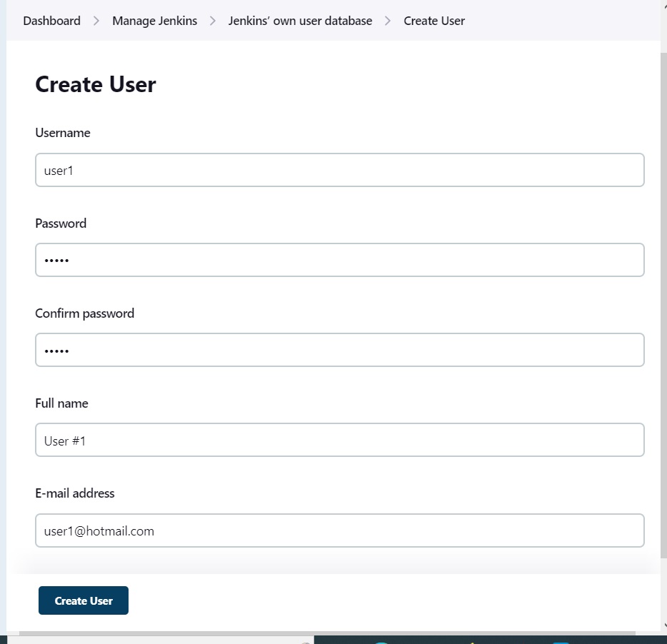The width and height of the screenshot is (667, 644).
Task: Click the chevron after Manage Jenkins breadcrumb
Action: 213,21
